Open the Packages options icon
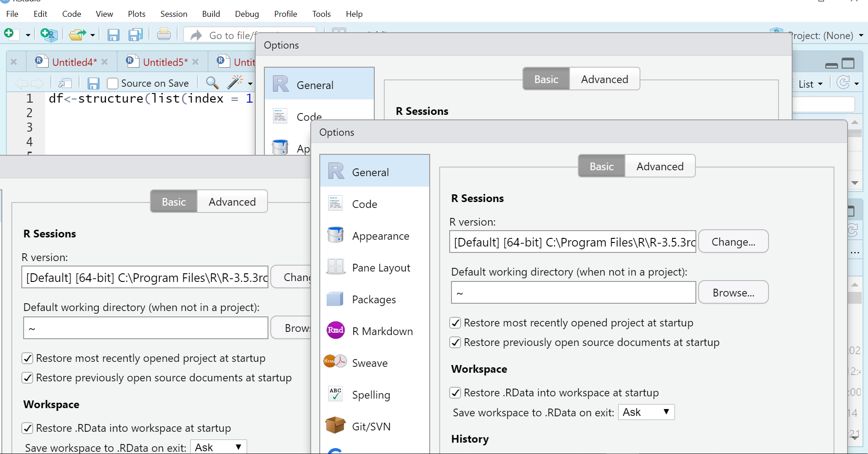This screenshot has width=868, height=454. click(x=335, y=299)
